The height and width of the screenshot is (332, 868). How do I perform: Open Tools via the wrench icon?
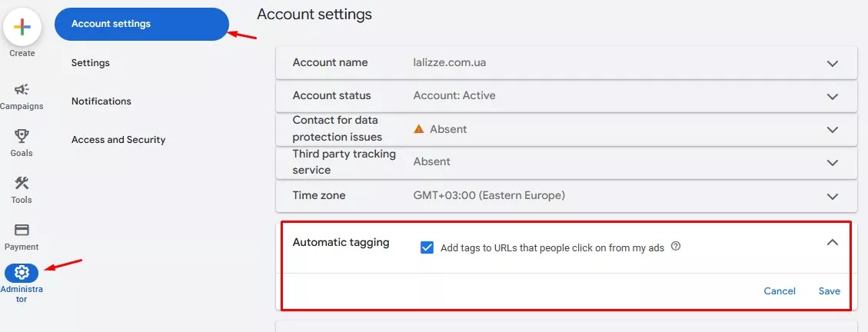[x=22, y=183]
